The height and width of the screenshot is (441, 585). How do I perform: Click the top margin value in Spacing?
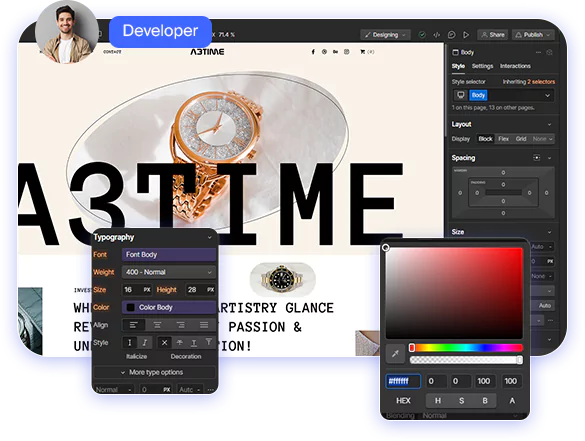(x=503, y=172)
